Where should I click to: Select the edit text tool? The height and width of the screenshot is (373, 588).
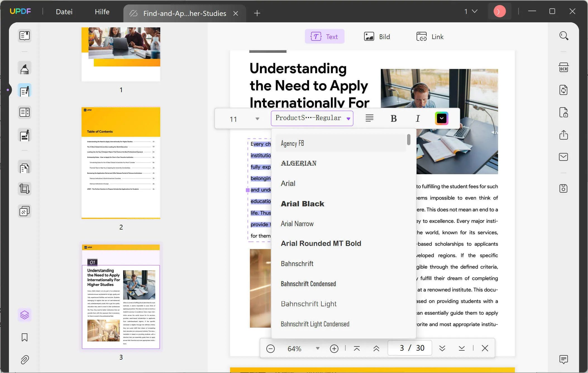coord(24,91)
